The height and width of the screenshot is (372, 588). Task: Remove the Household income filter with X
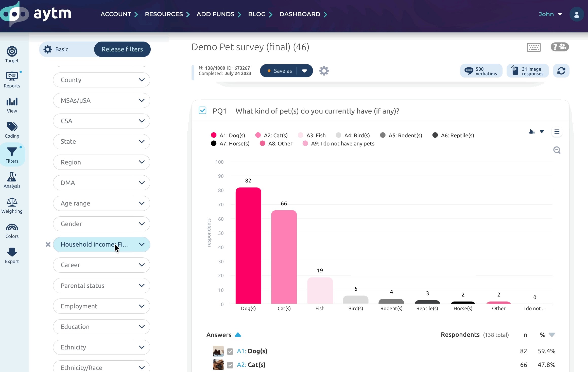point(48,245)
